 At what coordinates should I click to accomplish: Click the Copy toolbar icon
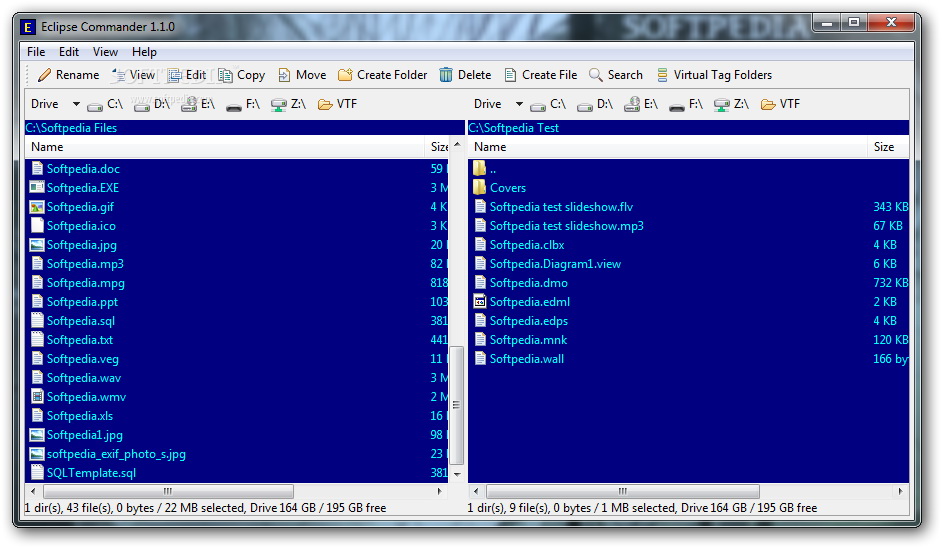click(x=226, y=75)
